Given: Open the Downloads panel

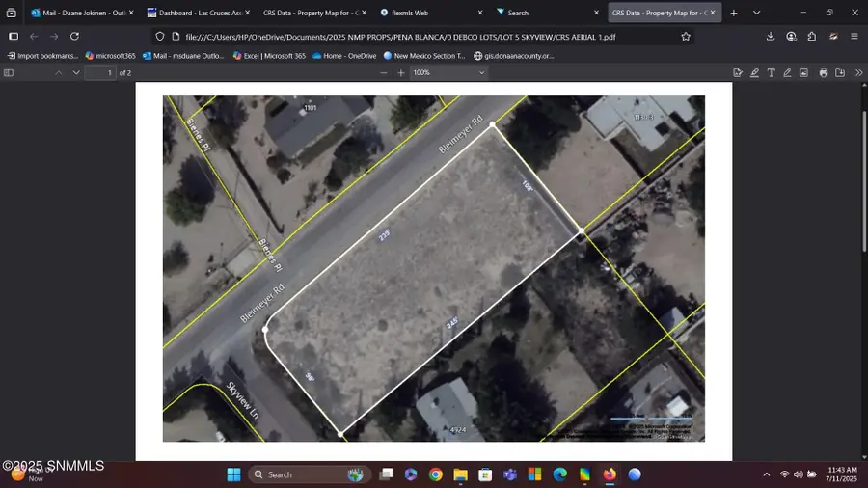Looking at the screenshot, I should tap(771, 37).
